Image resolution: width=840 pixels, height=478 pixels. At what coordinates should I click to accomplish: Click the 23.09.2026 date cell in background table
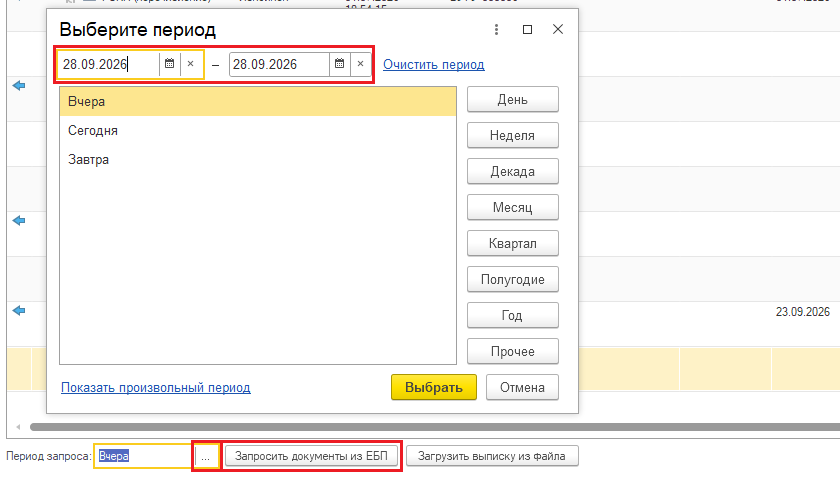(802, 312)
